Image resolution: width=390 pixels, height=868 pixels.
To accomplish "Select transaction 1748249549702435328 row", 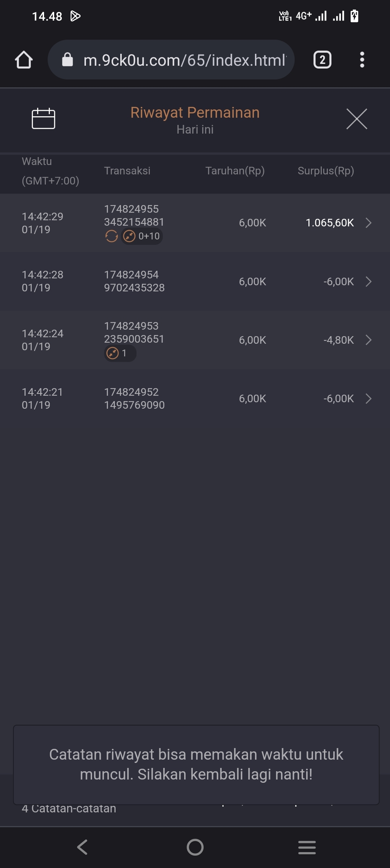I will [134, 281].
